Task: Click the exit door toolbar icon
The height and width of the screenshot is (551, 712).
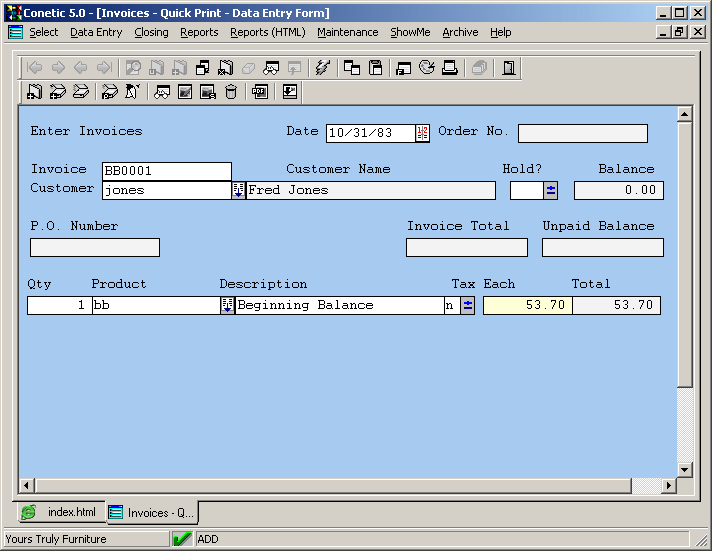Action: (x=509, y=68)
